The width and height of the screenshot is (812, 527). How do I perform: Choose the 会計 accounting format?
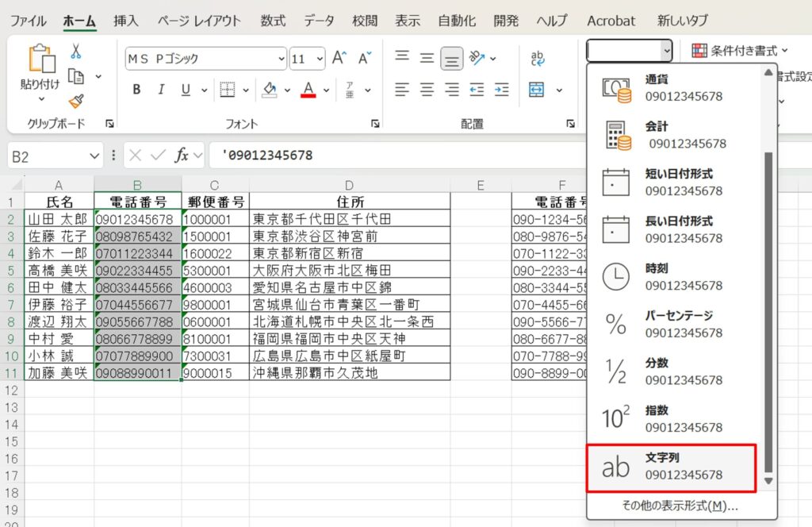coord(672,135)
